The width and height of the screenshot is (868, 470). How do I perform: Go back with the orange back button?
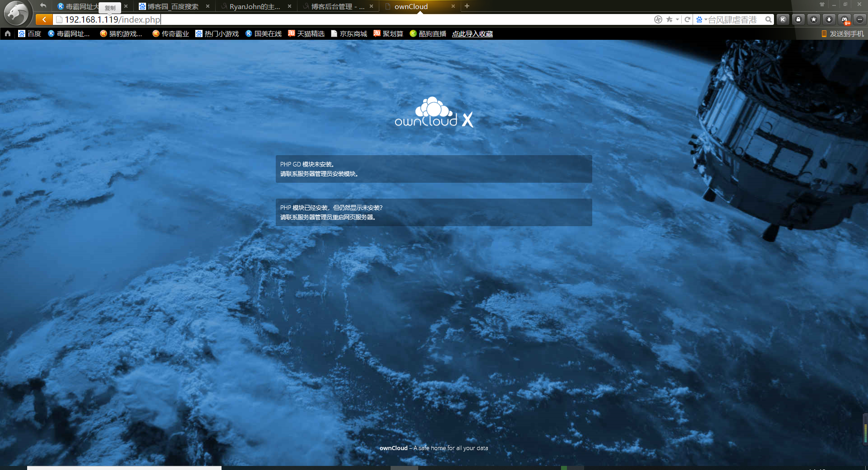click(44, 19)
